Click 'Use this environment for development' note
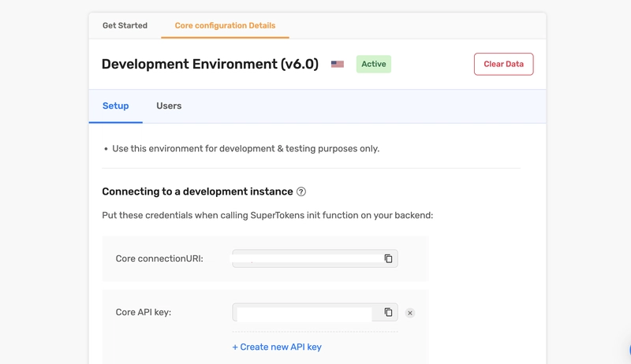This screenshot has height=364, width=631. pyautogui.click(x=245, y=149)
